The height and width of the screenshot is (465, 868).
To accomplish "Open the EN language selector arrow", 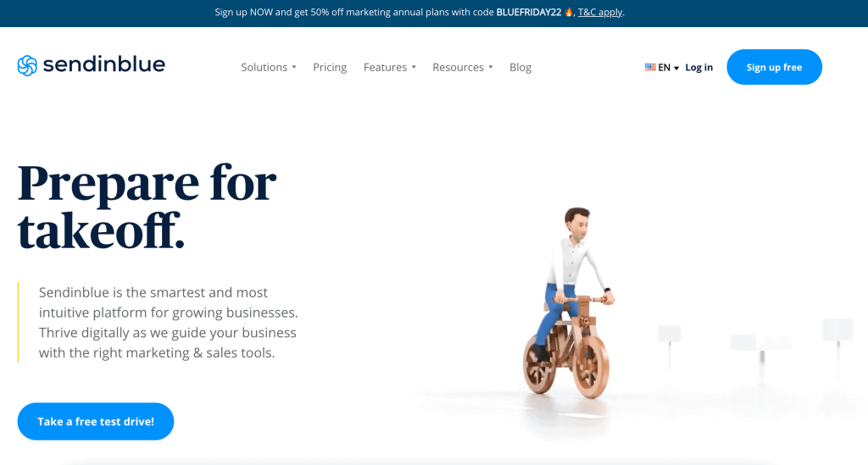I will point(676,68).
